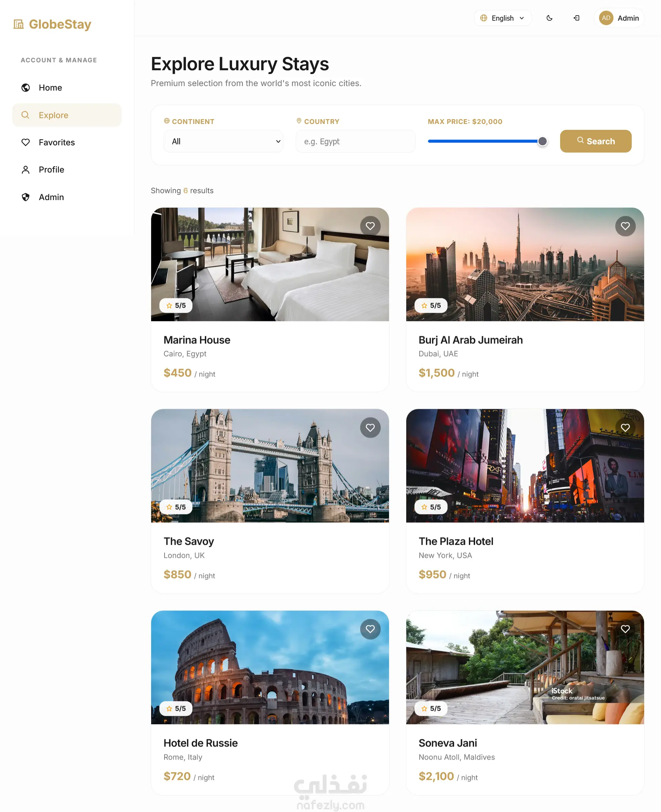
Task: Click the 'Showing 6 results' text
Action: [182, 190]
